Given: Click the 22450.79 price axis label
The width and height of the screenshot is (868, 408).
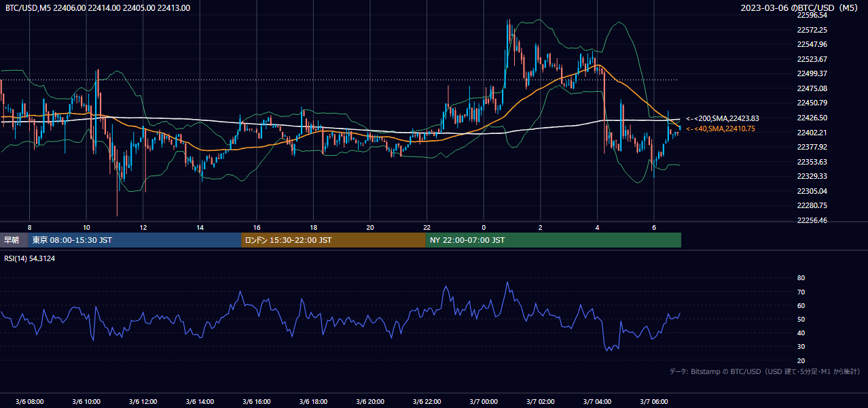Looking at the screenshot, I should tap(812, 103).
